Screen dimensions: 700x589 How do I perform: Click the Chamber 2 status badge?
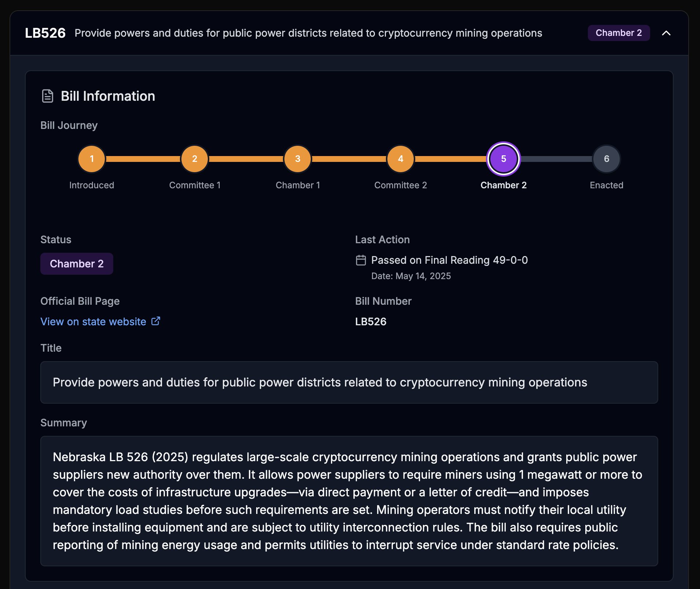(x=77, y=264)
